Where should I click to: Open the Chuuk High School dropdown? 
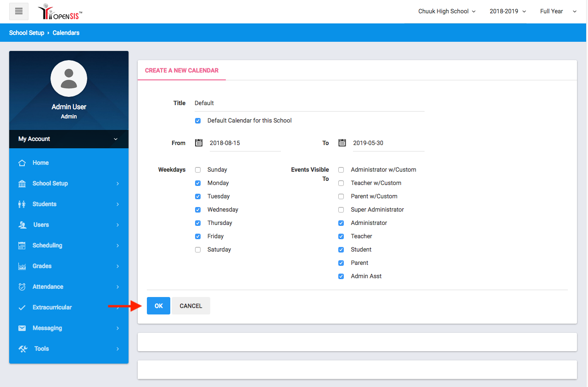(x=446, y=11)
